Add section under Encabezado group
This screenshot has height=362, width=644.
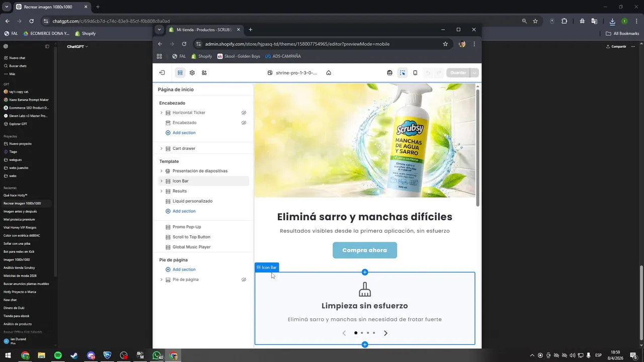click(x=181, y=133)
